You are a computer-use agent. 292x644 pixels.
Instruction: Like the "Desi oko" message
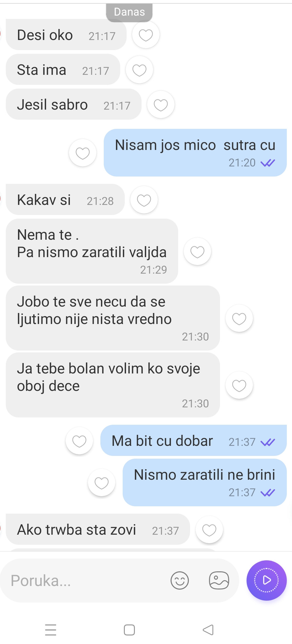point(146,35)
